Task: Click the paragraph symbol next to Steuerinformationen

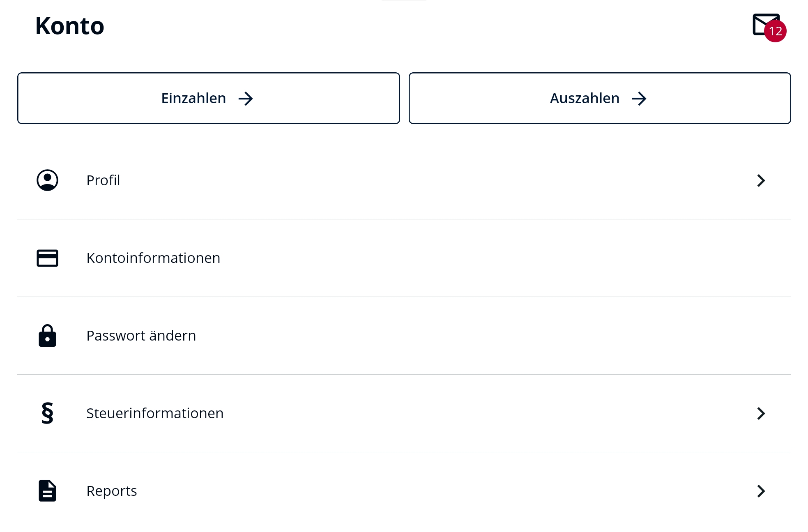Action: (x=47, y=414)
